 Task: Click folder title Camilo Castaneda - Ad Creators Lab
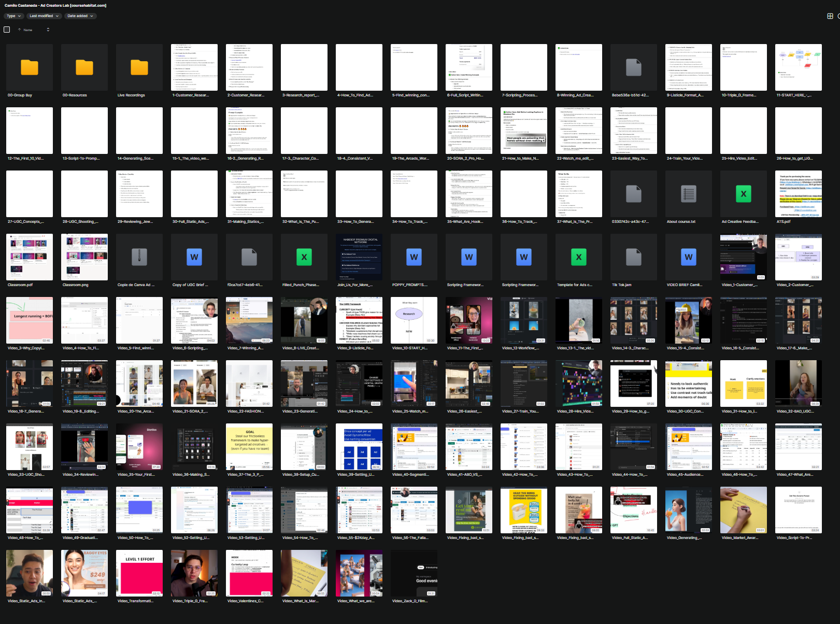tap(55, 5)
